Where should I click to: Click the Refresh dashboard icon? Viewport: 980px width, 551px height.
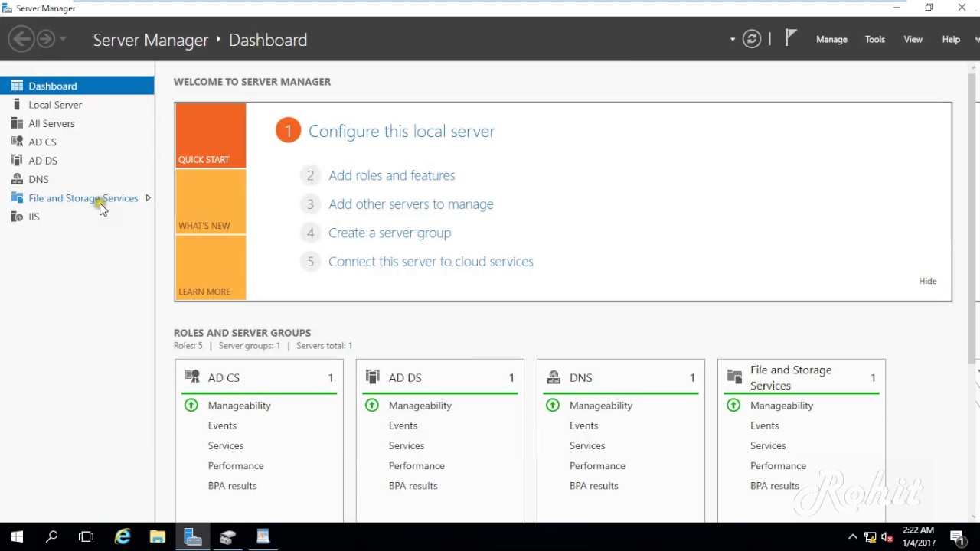pos(751,40)
